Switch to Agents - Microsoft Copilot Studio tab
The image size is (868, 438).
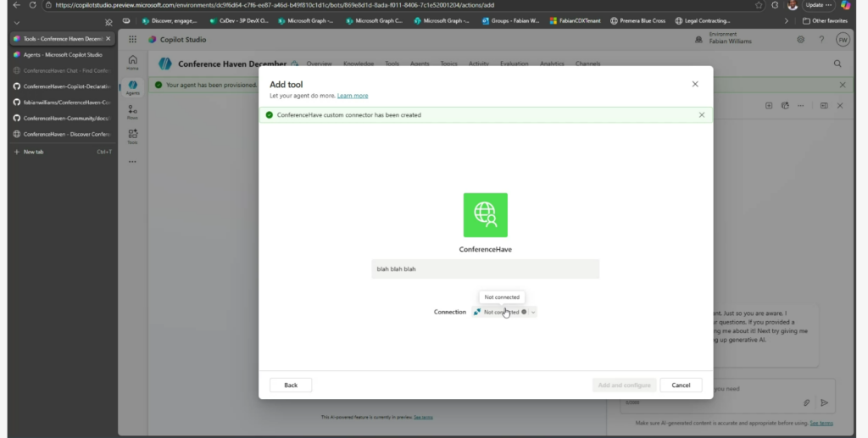pyautogui.click(x=63, y=55)
